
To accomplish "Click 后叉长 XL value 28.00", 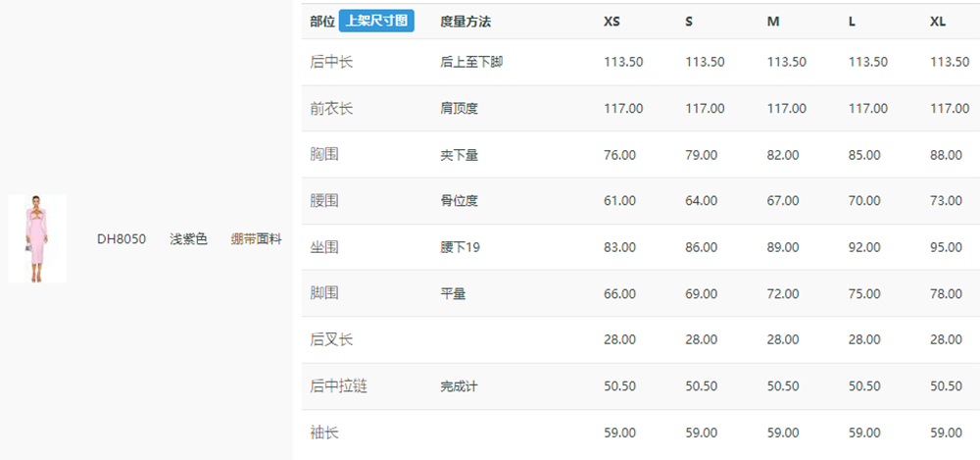I will (947, 339).
